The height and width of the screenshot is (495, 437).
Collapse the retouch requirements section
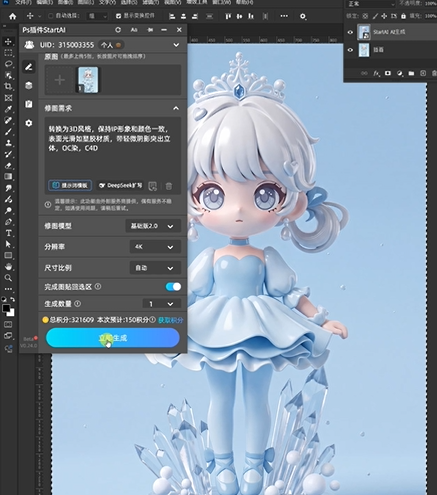[x=176, y=108]
